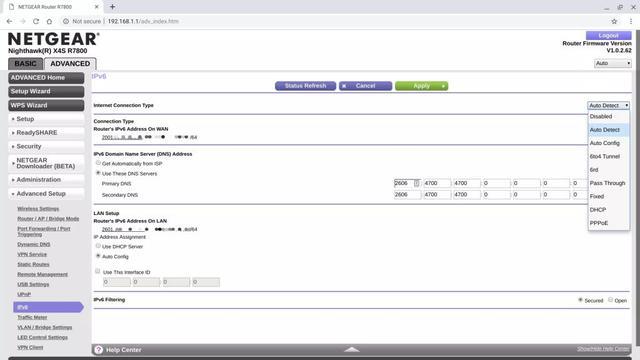Launch the WPS Wizard
This screenshot has height=360, width=640.
[46, 105]
